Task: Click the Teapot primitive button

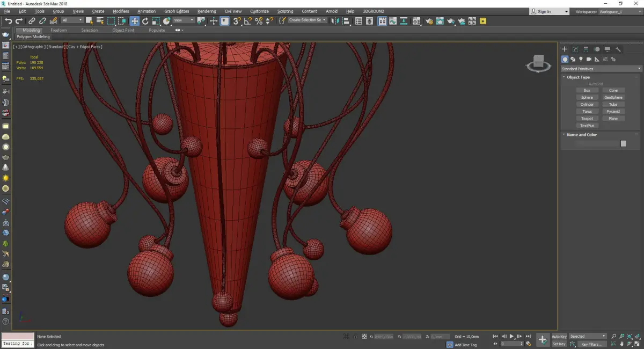Action: [587, 119]
